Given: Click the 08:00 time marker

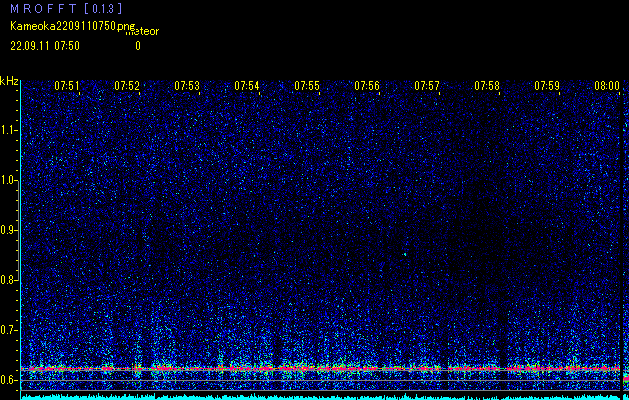Looking at the screenshot, I should tap(607, 85).
